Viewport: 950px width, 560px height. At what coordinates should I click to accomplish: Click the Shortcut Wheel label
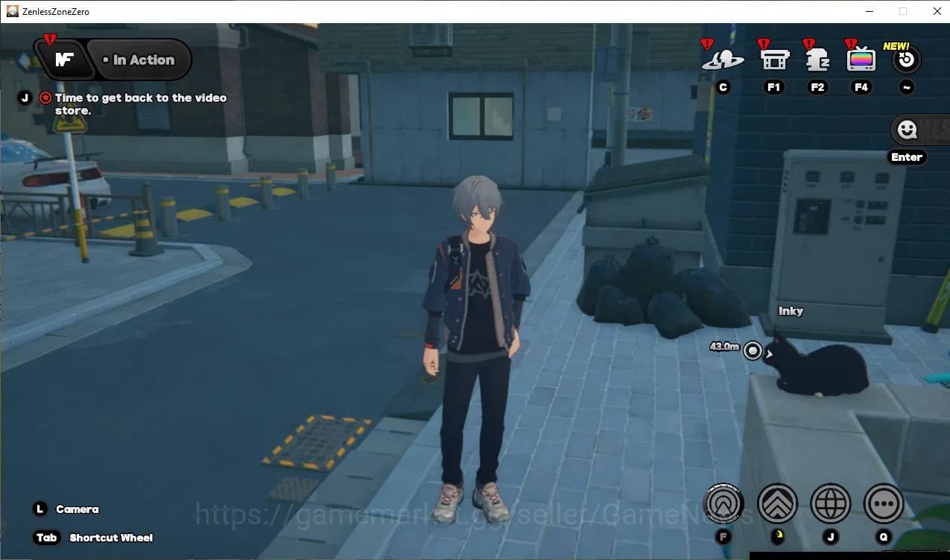[x=111, y=538]
